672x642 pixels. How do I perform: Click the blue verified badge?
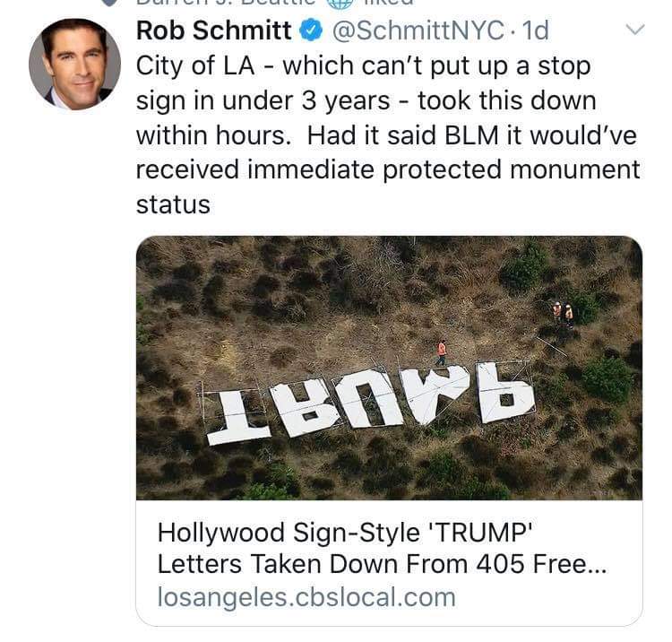[310, 30]
